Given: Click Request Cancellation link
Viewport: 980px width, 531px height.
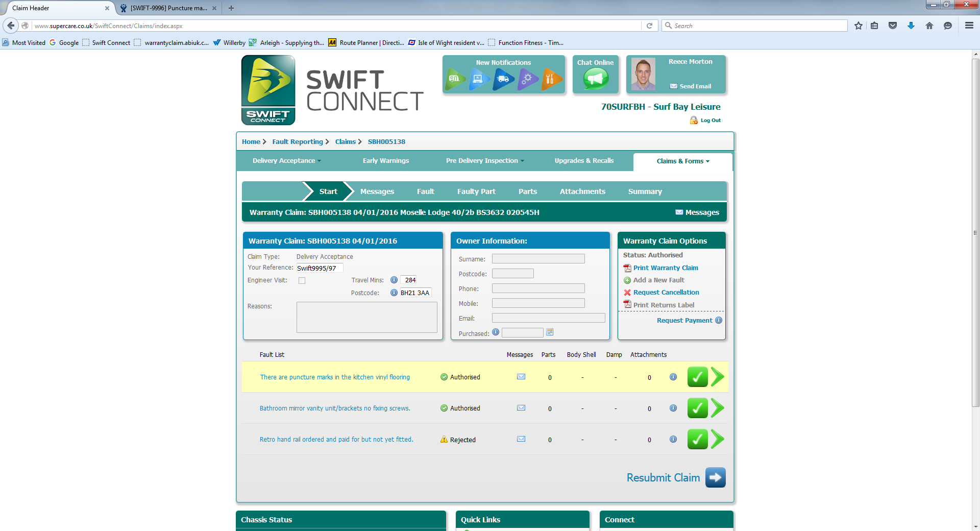Looking at the screenshot, I should (666, 292).
